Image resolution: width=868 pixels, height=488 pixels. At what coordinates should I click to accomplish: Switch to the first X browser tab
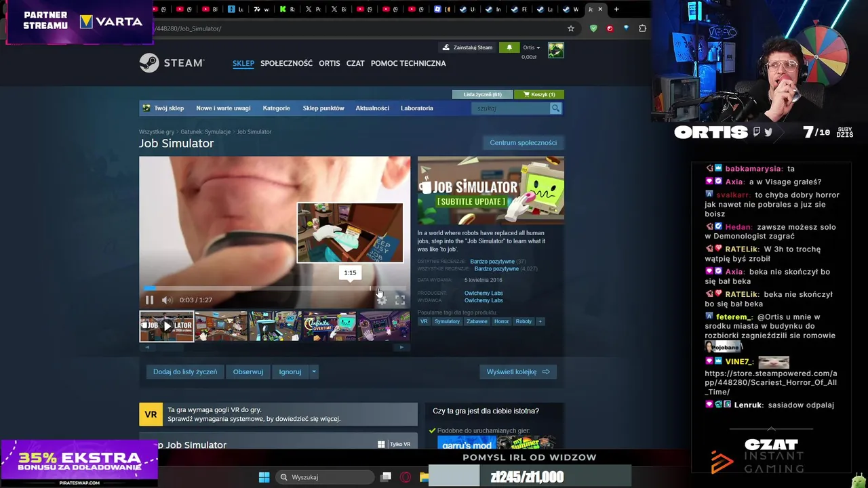coord(313,9)
